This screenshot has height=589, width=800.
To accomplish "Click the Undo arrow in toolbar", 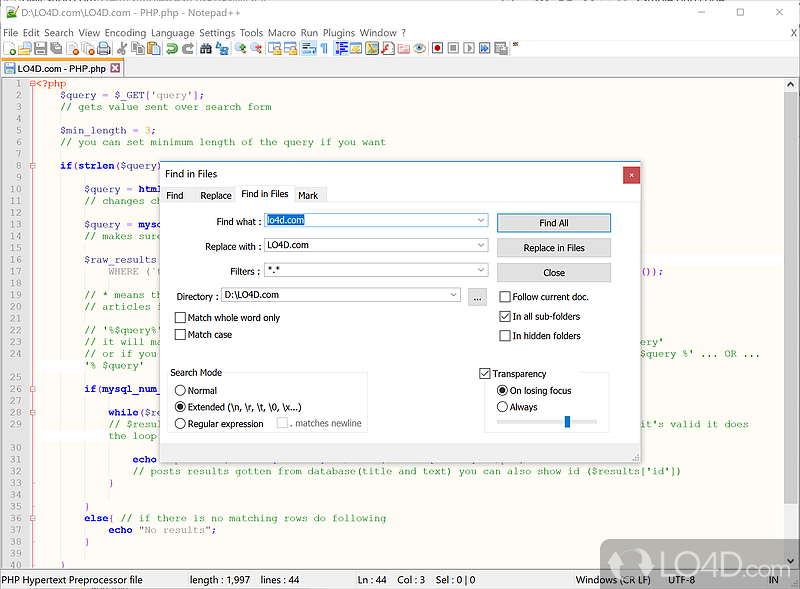I will [x=171, y=48].
